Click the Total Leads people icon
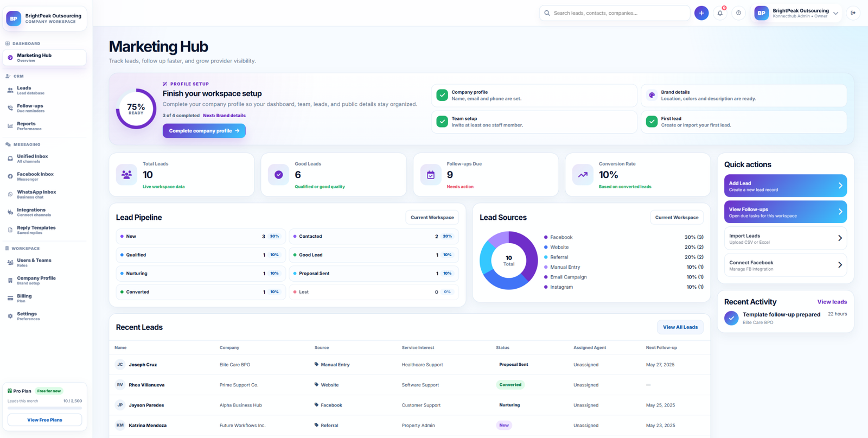This screenshot has height=438, width=868. 126,175
